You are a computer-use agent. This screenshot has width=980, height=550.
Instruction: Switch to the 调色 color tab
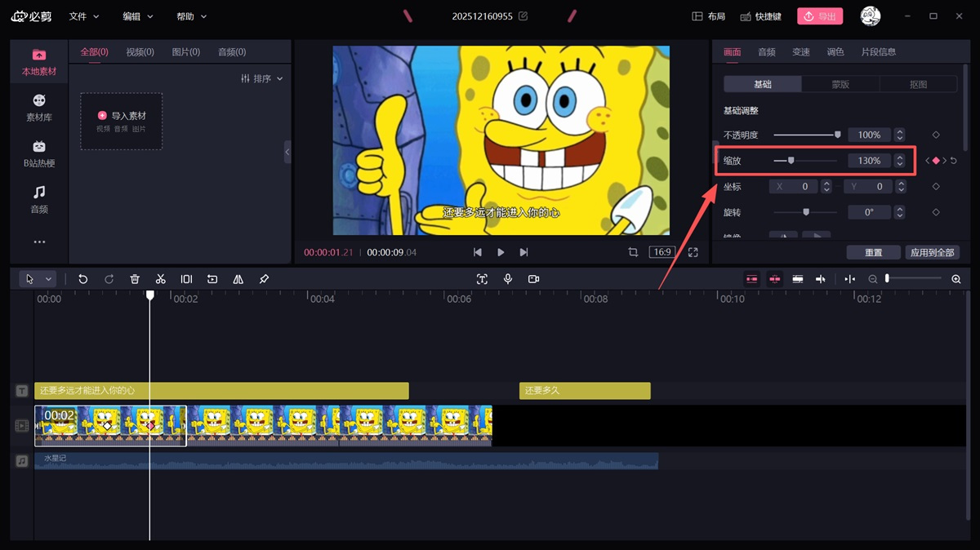[835, 51]
